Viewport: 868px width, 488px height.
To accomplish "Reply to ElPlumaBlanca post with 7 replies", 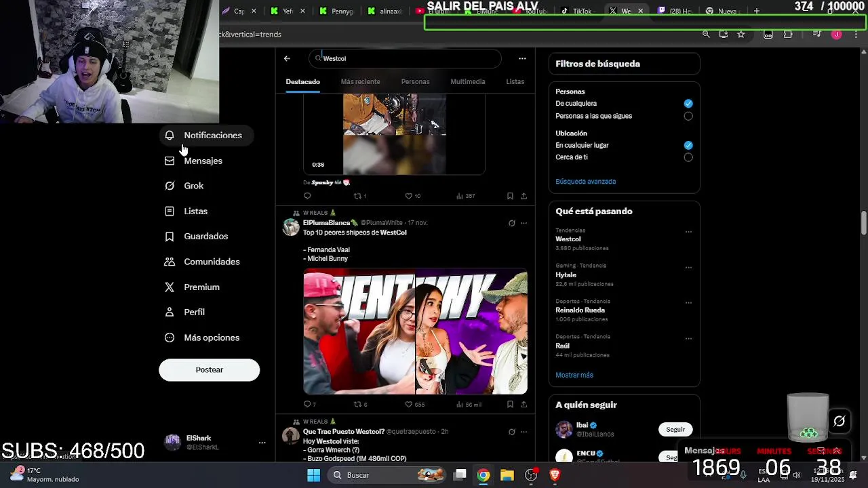I will click(x=309, y=405).
